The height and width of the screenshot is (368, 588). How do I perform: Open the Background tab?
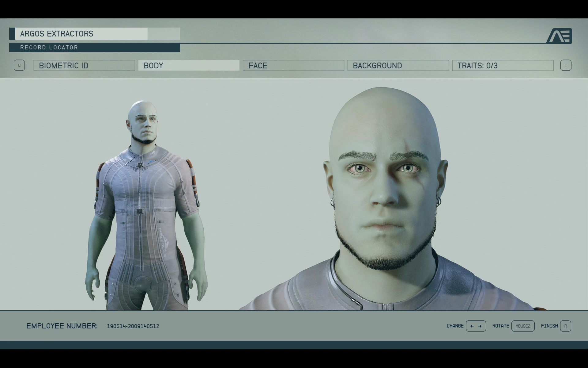pyautogui.click(x=398, y=66)
